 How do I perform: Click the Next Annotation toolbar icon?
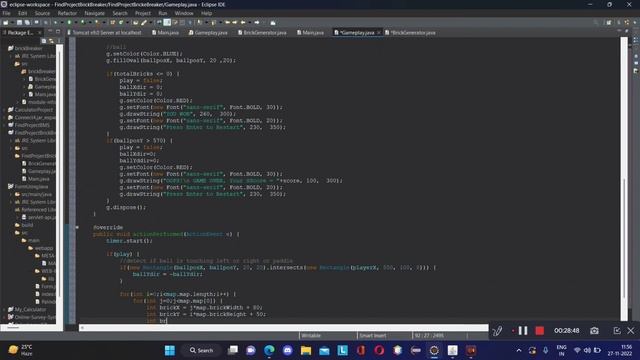pyautogui.click(x=200, y=22)
